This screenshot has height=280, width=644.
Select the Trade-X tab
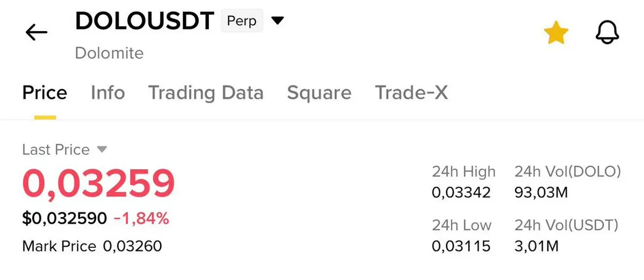tap(411, 93)
